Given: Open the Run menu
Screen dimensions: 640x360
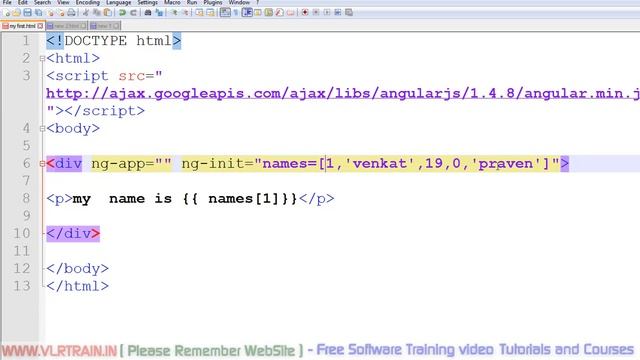Looking at the screenshot, I should coord(192,2).
